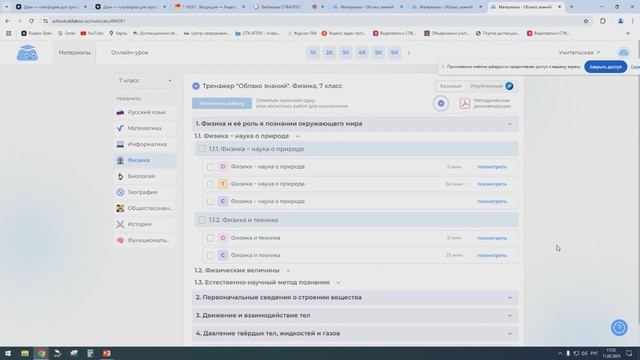Select the 3K grade button

pyautogui.click(x=346, y=53)
